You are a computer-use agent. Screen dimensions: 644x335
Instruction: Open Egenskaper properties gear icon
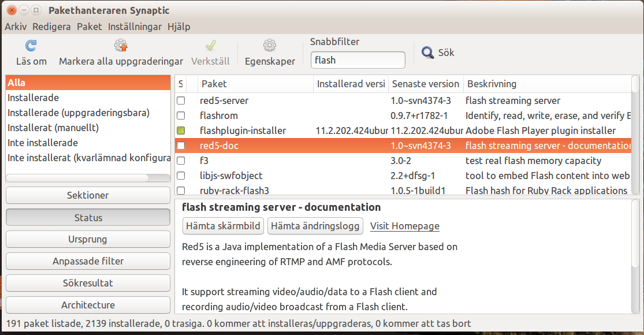pyautogui.click(x=270, y=45)
